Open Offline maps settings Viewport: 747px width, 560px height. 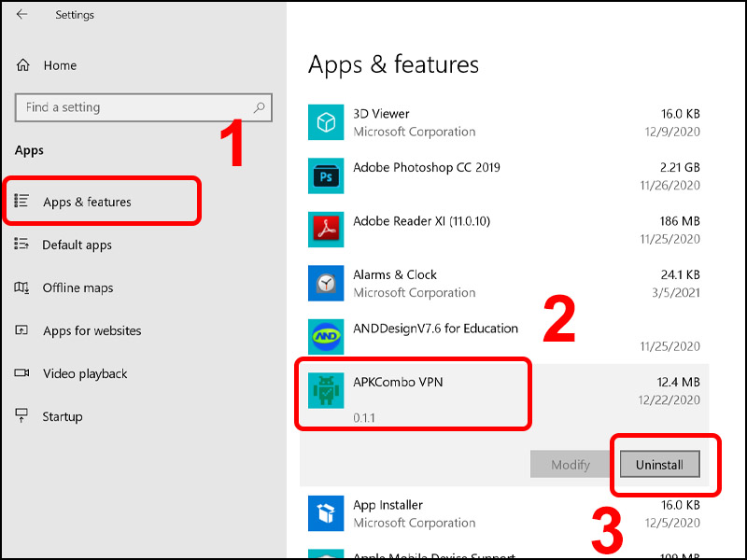pyautogui.click(x=77, y=287)
